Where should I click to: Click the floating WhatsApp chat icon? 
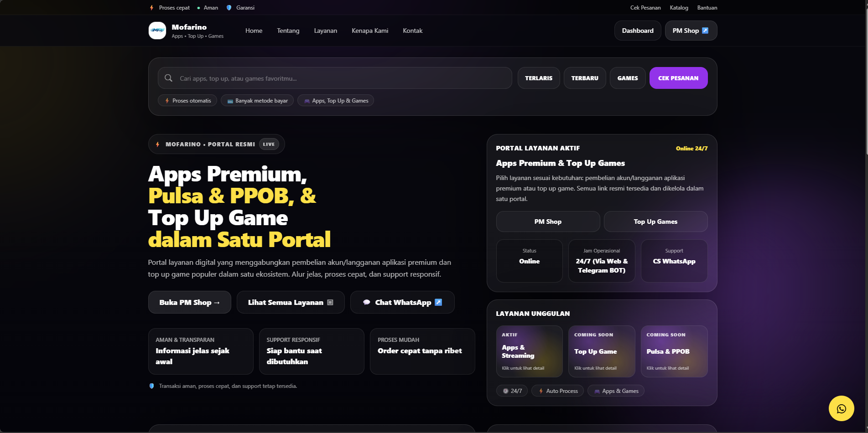coord(841,408)
